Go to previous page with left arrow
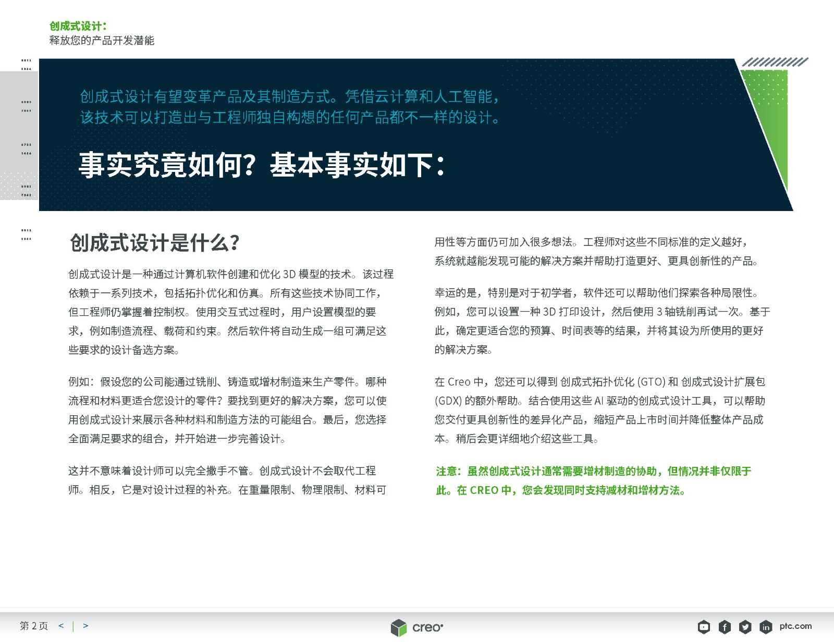 click(x=61, y=626)
